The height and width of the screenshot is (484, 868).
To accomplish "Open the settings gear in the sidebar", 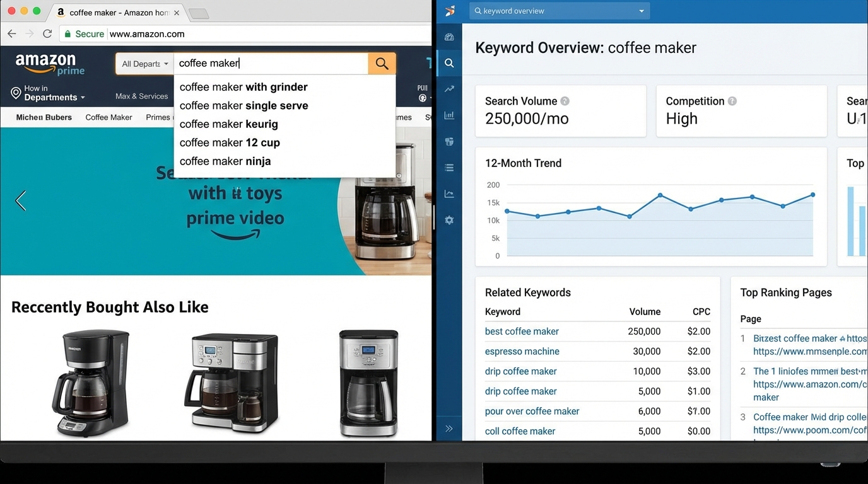I will pos(449,219).
